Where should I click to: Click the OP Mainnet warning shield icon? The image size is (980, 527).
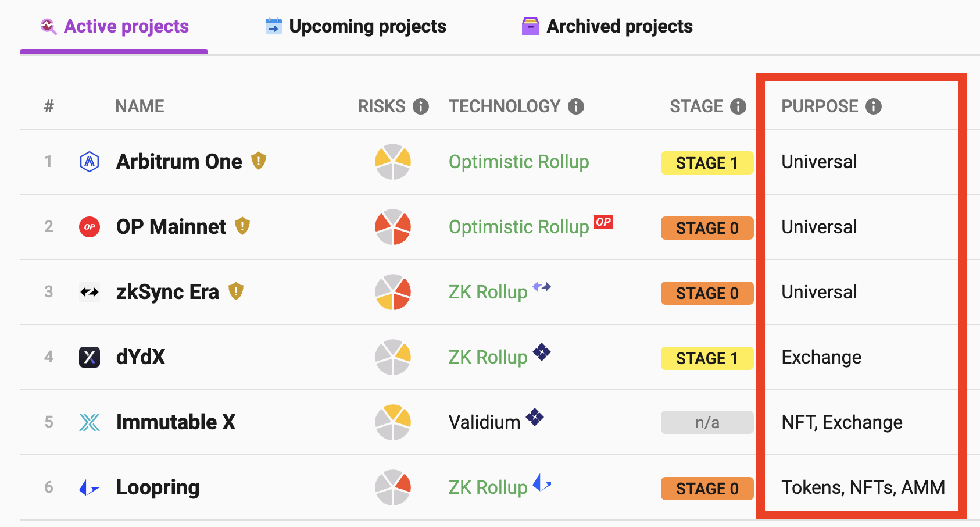242,226
